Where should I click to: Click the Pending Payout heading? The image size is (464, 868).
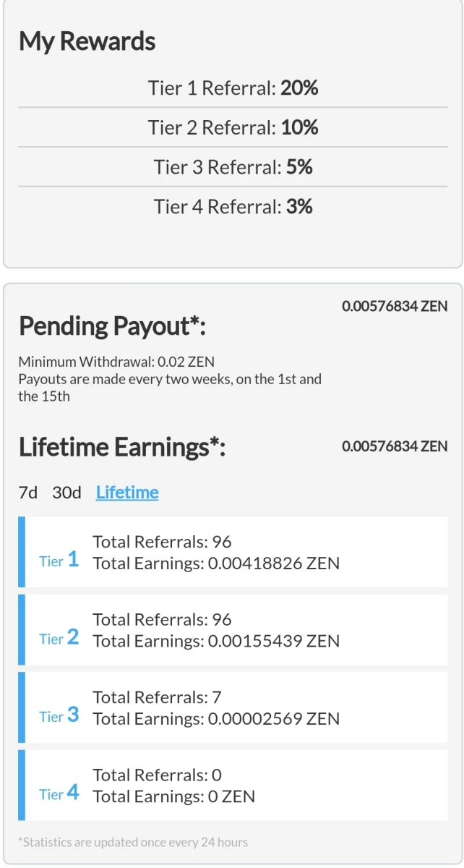[113, 326]
